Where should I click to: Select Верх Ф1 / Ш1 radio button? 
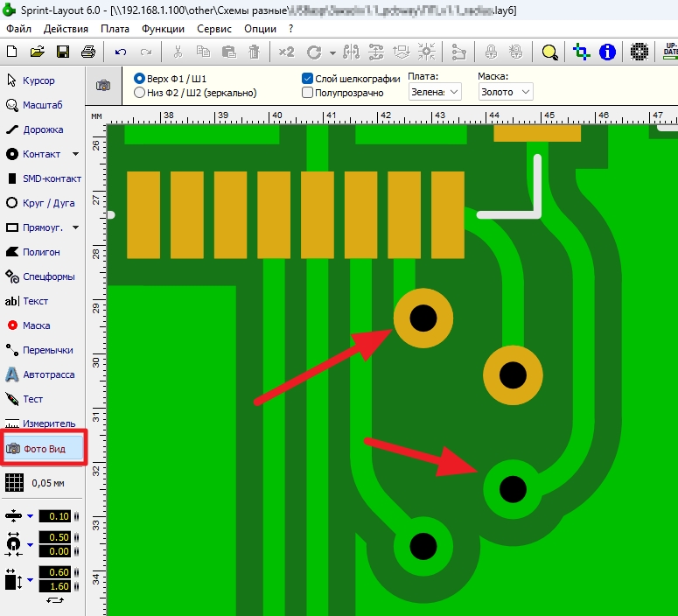tap(139, 78)
